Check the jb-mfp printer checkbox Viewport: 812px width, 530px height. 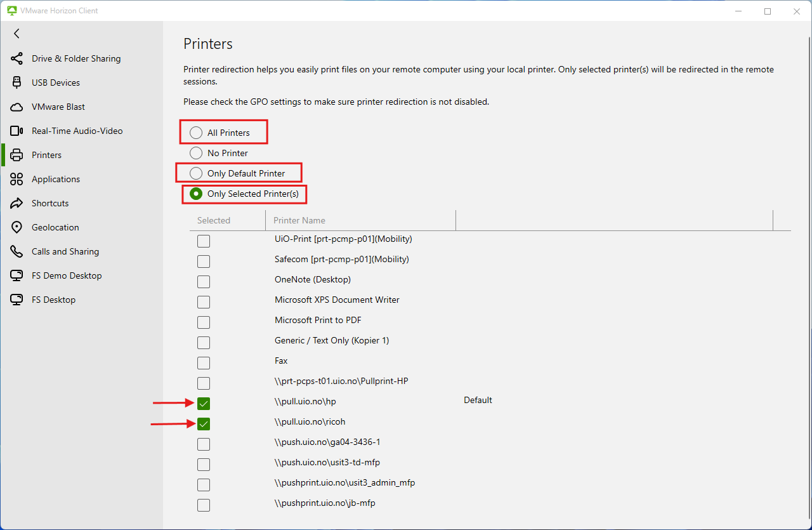204,505
